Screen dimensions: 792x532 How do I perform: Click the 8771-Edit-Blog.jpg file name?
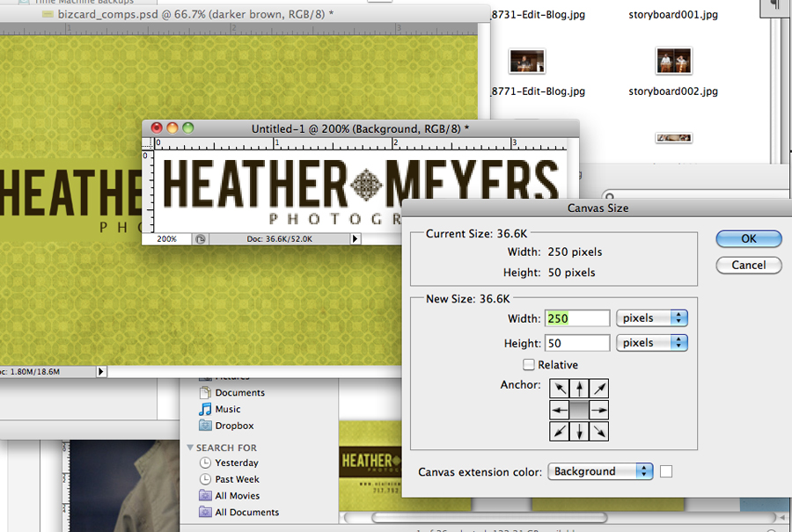539,91
